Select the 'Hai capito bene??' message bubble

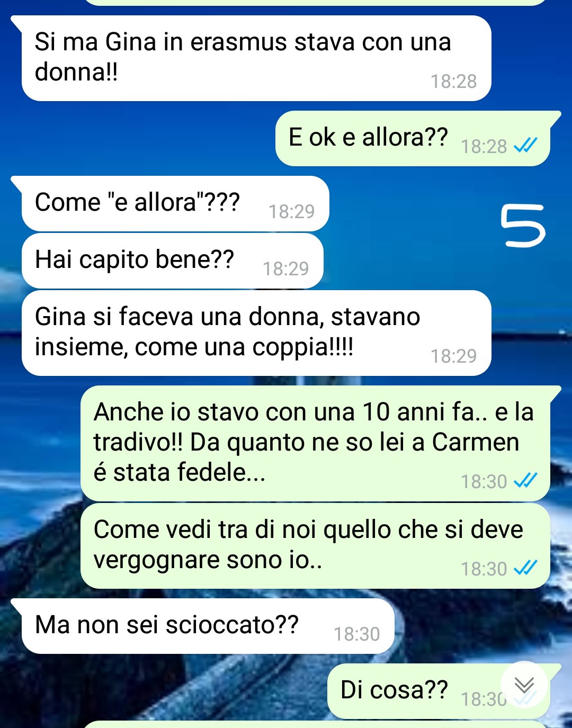(x=172, y=261)
